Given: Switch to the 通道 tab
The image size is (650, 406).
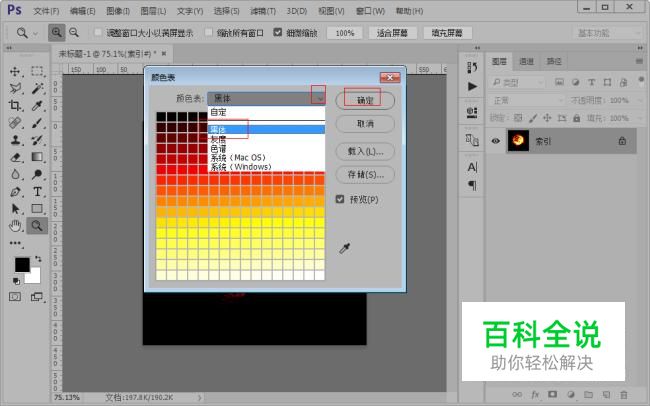Looking at the screenshot, I should click(x=526, y=61).
